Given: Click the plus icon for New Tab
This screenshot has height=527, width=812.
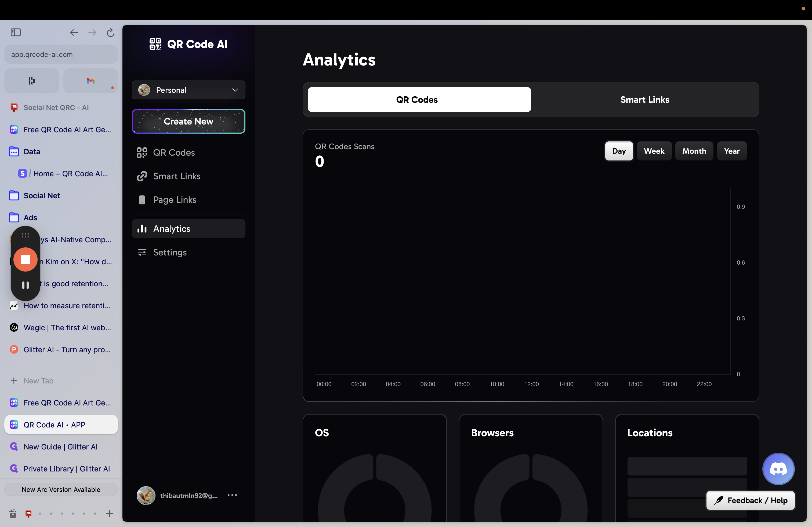Looking at the screenshot, I should 14,381.
